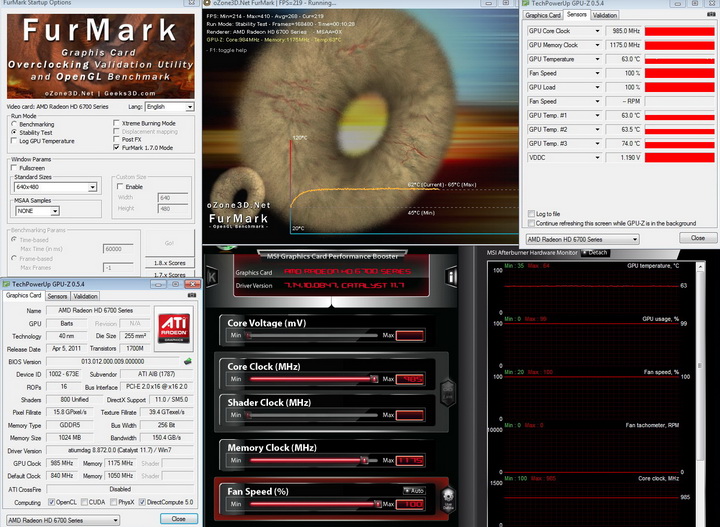Enable the Fullscreen checkbox
Viewport: 720px width, 527px height.
[14, 168]
